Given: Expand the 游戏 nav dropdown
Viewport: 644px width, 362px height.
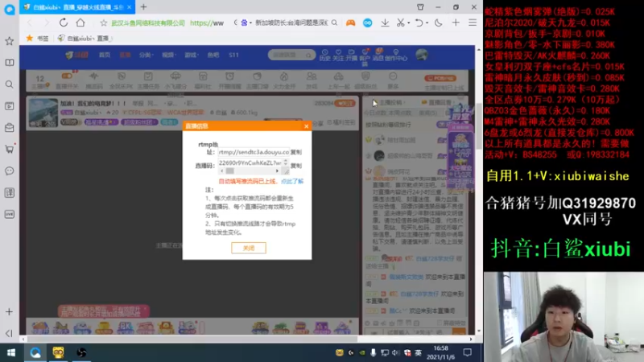Looking at the screenshot, I should (191, 55).
